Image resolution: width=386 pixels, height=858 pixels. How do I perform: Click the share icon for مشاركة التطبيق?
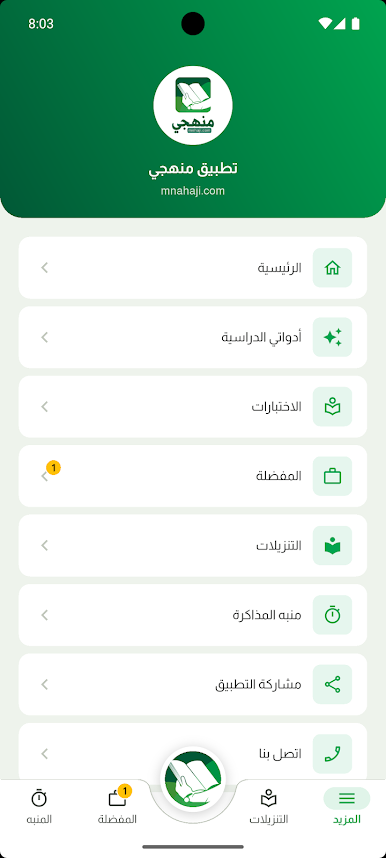(332, 685)
